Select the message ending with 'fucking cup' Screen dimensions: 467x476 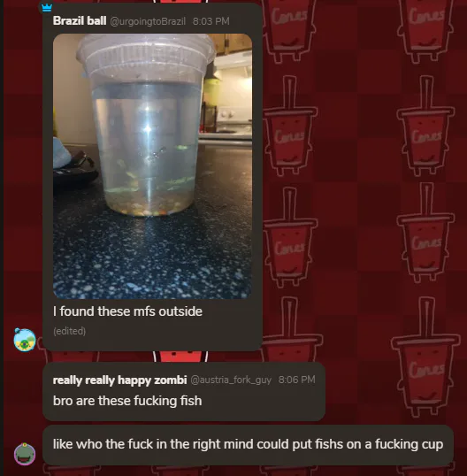(x=248, y=444)
